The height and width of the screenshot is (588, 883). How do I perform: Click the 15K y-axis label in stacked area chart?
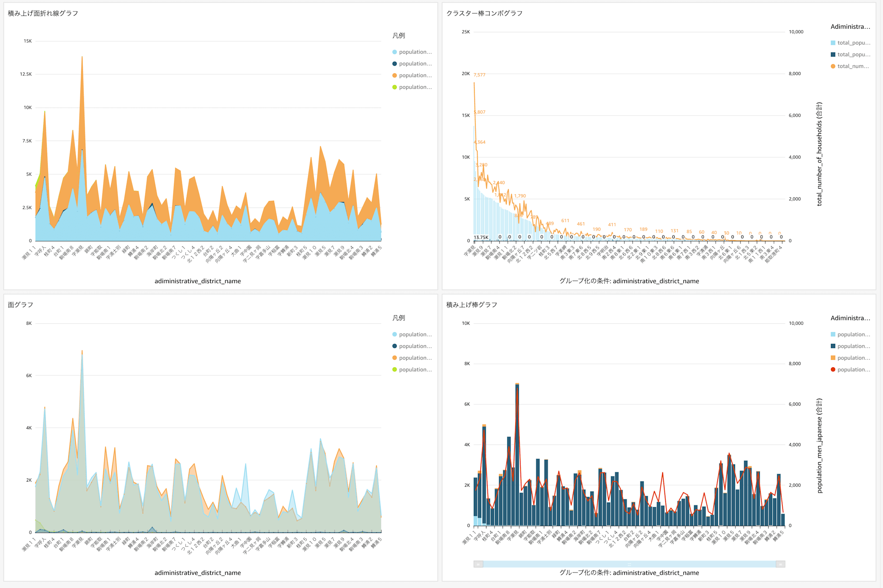click(28, 41)
